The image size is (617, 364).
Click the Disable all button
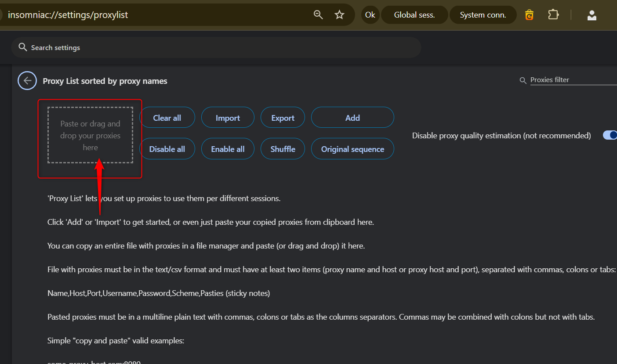click(x=167, y=149)
